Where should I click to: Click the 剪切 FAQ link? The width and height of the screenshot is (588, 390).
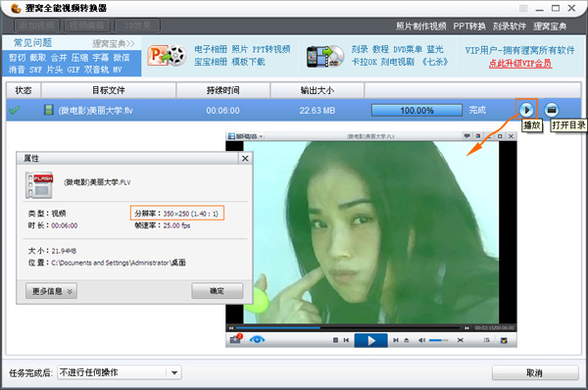[x=18, y=58]
